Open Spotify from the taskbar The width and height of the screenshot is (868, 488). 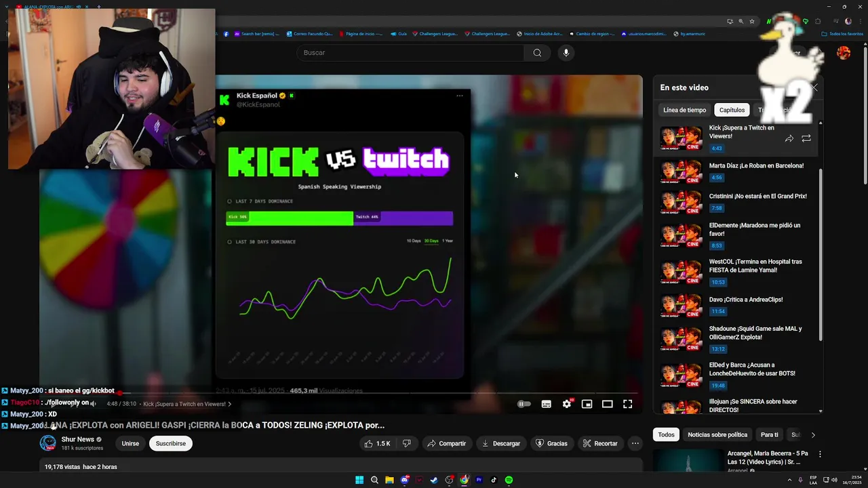[509, 480]
